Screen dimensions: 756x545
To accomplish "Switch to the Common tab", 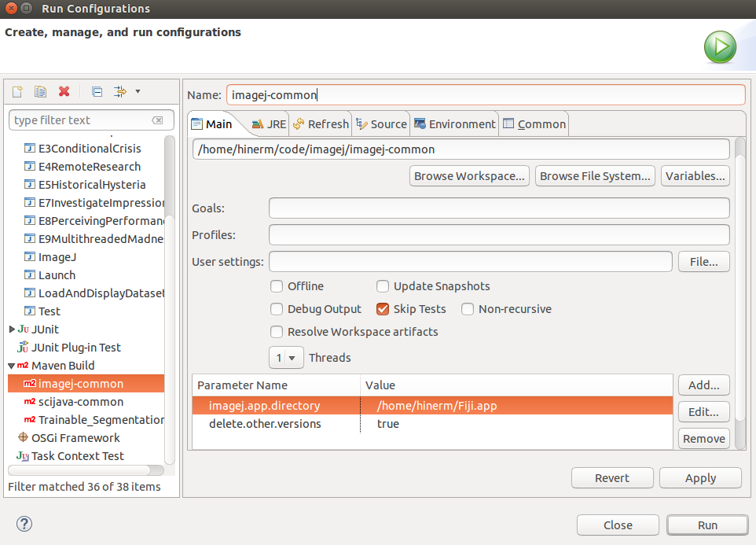I will click(x=534, y=124).
